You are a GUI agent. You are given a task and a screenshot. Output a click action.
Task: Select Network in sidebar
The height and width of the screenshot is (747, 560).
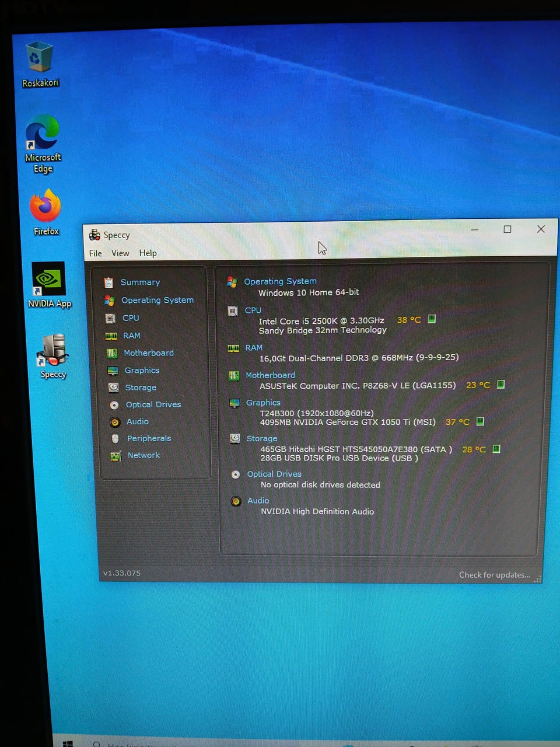tap(143, 455)
